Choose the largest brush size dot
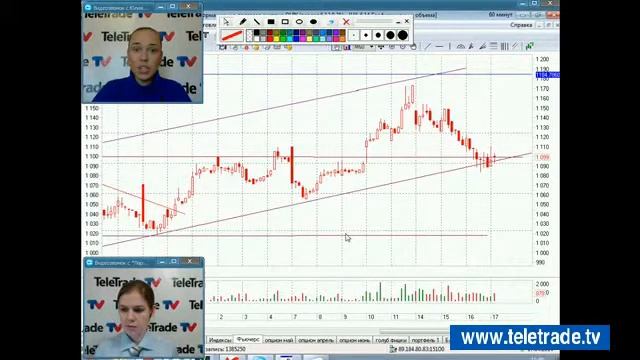This screenshot has width=640, height=360. (402, 35)
